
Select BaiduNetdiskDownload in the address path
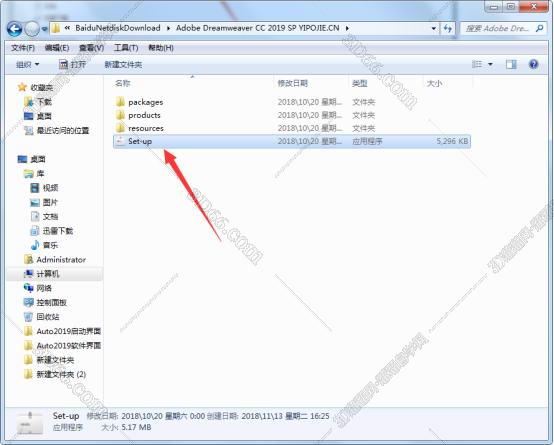[x=118, y=28]
